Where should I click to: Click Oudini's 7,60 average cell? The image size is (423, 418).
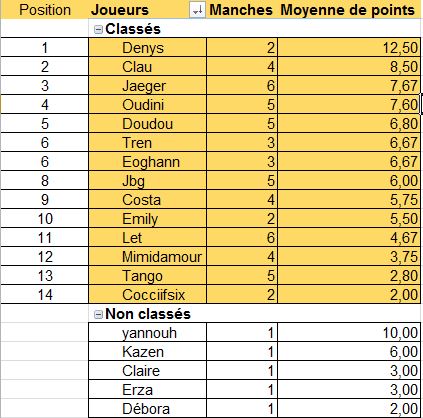click(349, 104)
